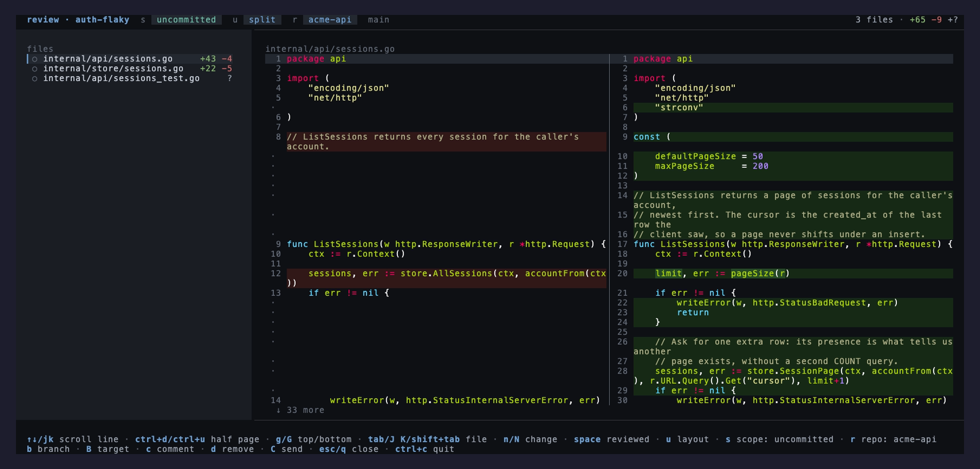Screen dimensions: 980x469
Task: Click the 'c comment' shortcut hint
Action: (170, 449)
